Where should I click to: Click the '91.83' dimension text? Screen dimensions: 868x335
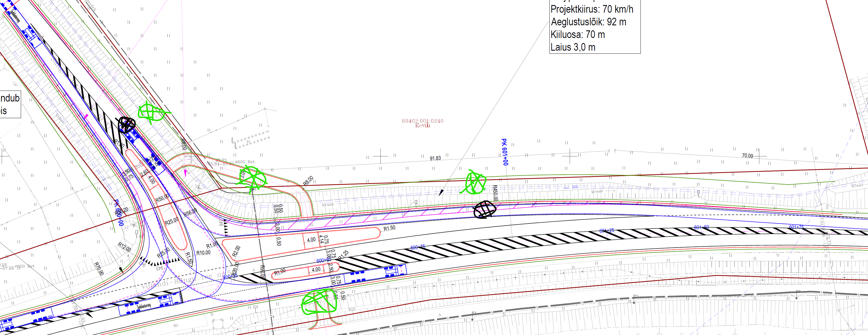click(435, 158)
